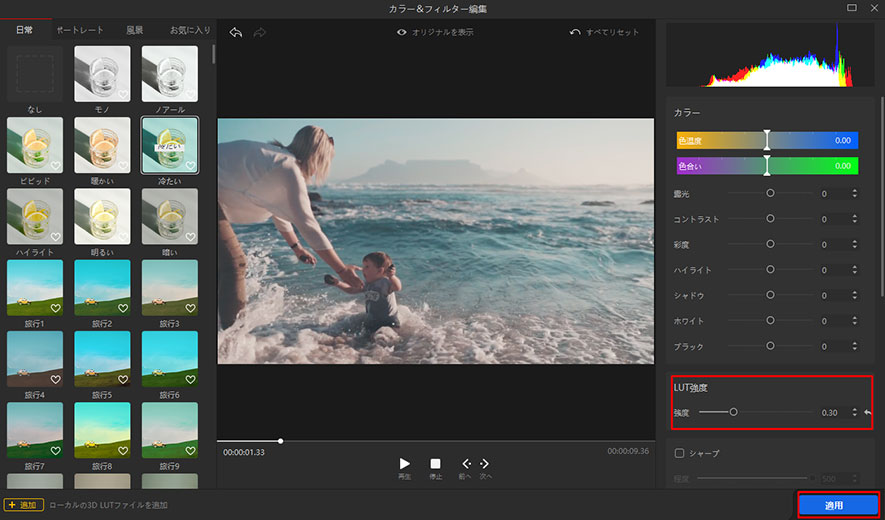This screenshot has height=520, width=885.
Task: Click the コントラスト value stepper
Action: [855, 218]
